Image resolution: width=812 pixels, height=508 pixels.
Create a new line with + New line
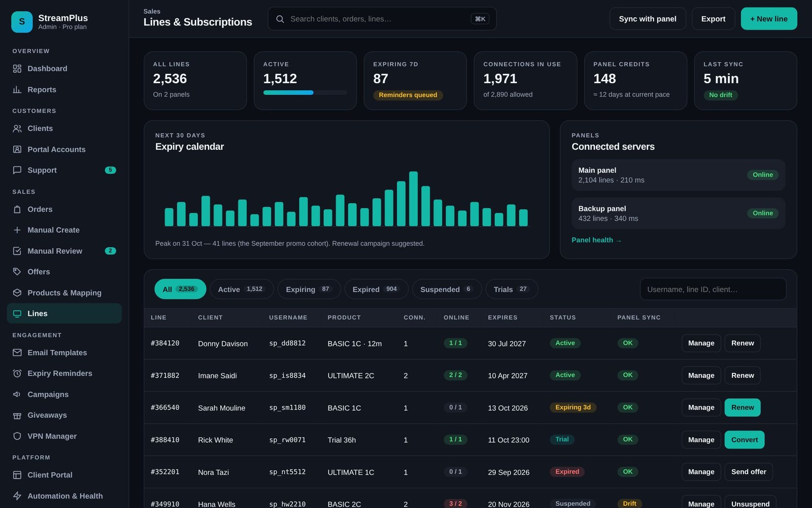pyautogui.click(x=769, y=19)
